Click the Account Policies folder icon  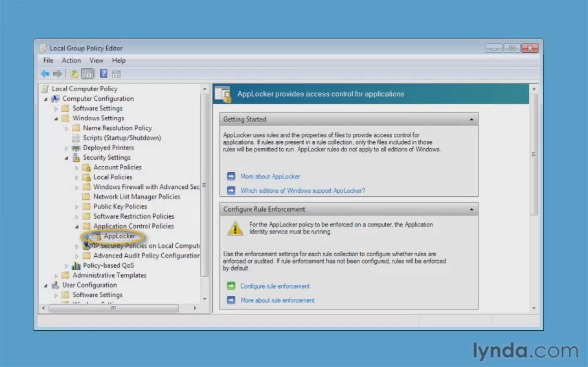coord(86,167)
